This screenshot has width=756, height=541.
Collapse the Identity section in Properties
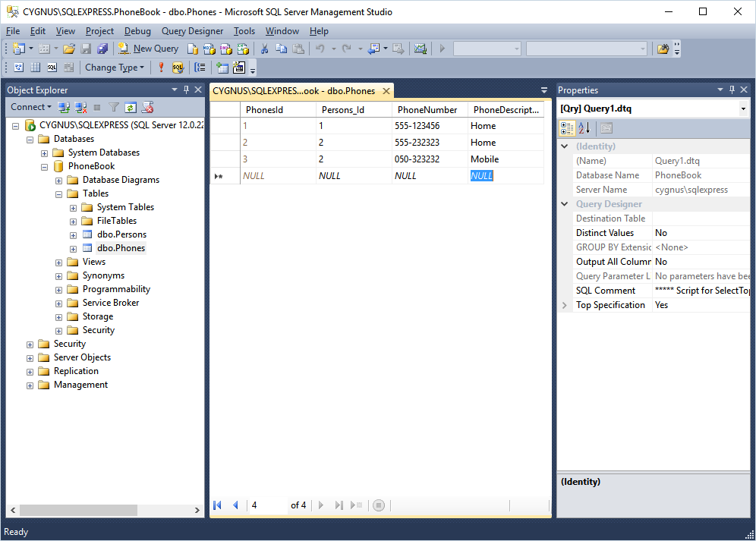[565, 146]
